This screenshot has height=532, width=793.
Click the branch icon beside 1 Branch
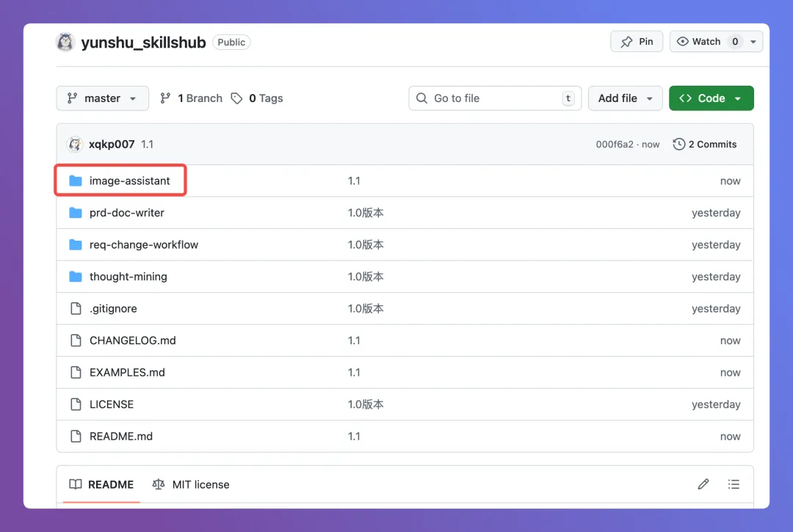click(x=165, y=98)
